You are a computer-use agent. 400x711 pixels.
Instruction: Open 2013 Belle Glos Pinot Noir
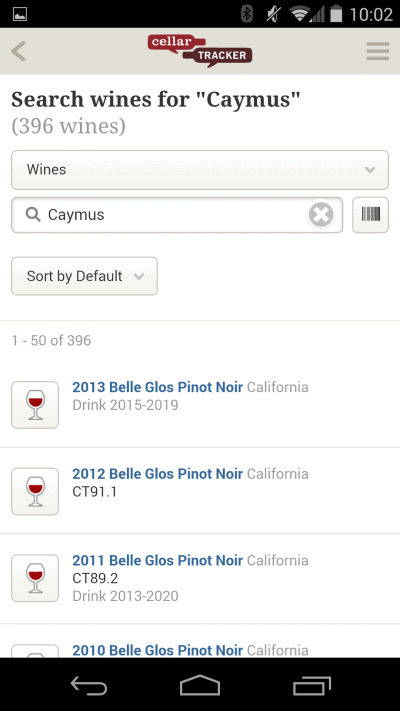coord(157,387)
